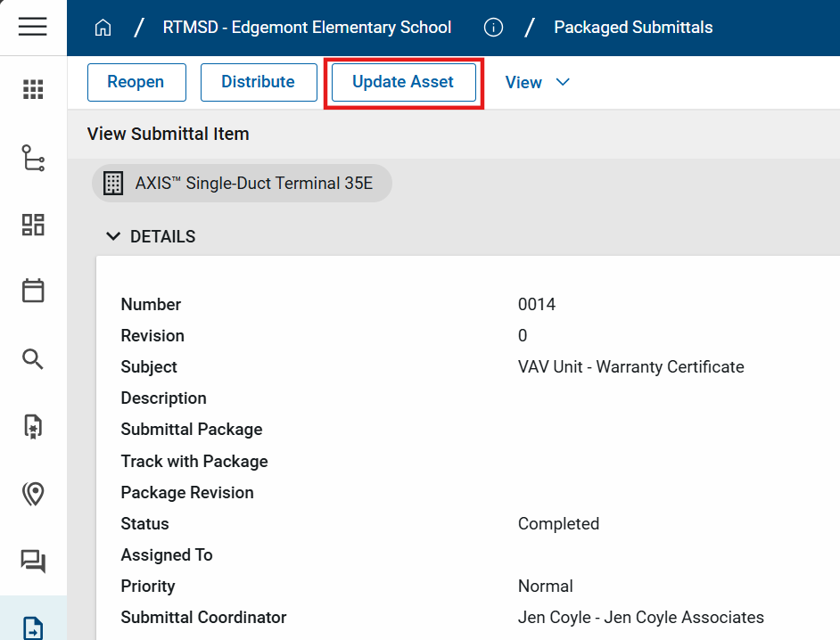Click the search magnifier in sidebar
This screenshot has width=840, height=640.
point(33,359)
